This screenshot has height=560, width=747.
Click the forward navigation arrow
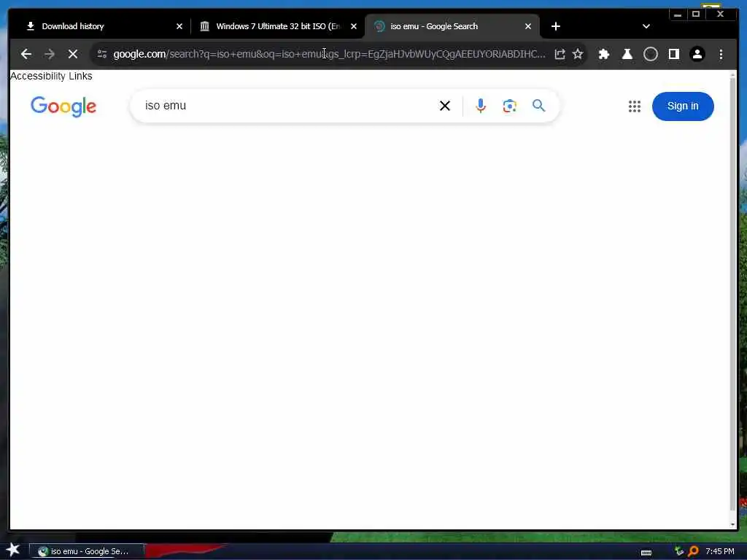[50, 54]
